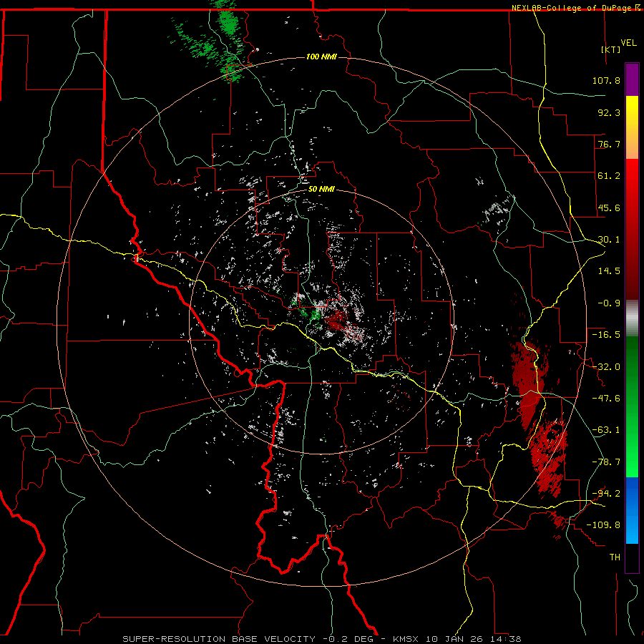Click the [KT] units label

[x=611, y=49]
